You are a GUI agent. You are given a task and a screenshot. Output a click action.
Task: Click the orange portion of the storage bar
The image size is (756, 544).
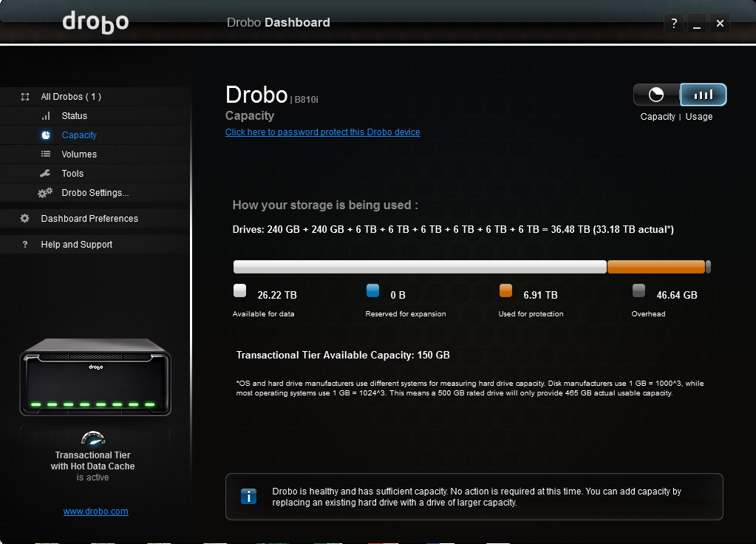(x=656, y=267)
